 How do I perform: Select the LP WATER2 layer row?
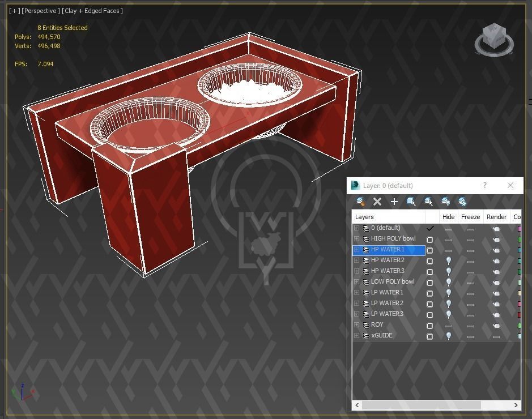[x=437, y=303]
